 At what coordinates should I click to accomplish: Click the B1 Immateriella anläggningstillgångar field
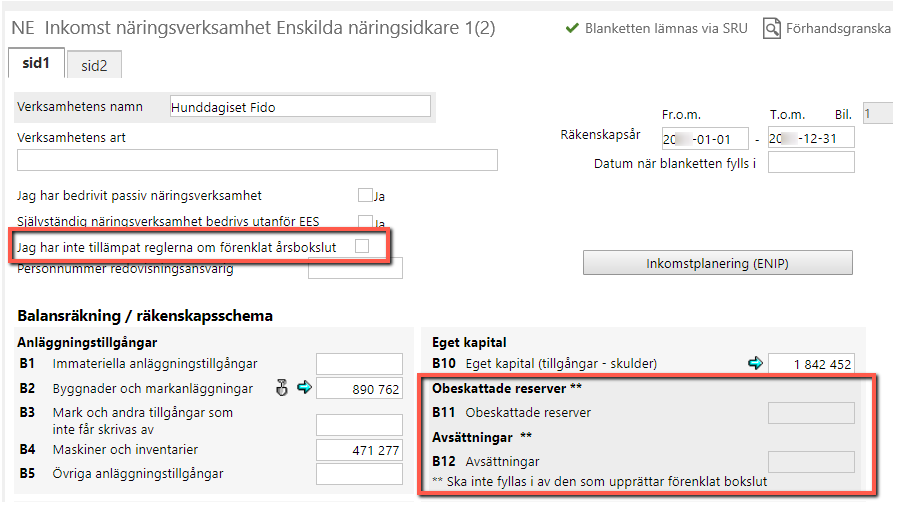359,364
